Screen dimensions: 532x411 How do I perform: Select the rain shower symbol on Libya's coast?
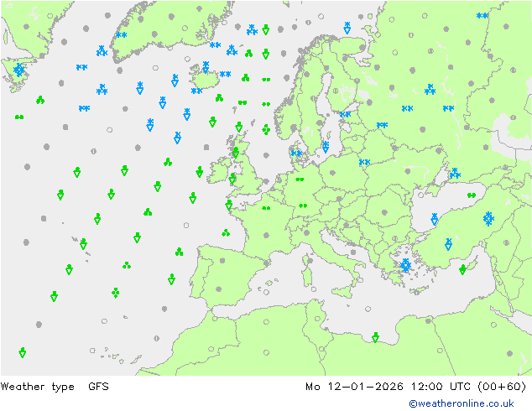(x=375, y=337)
